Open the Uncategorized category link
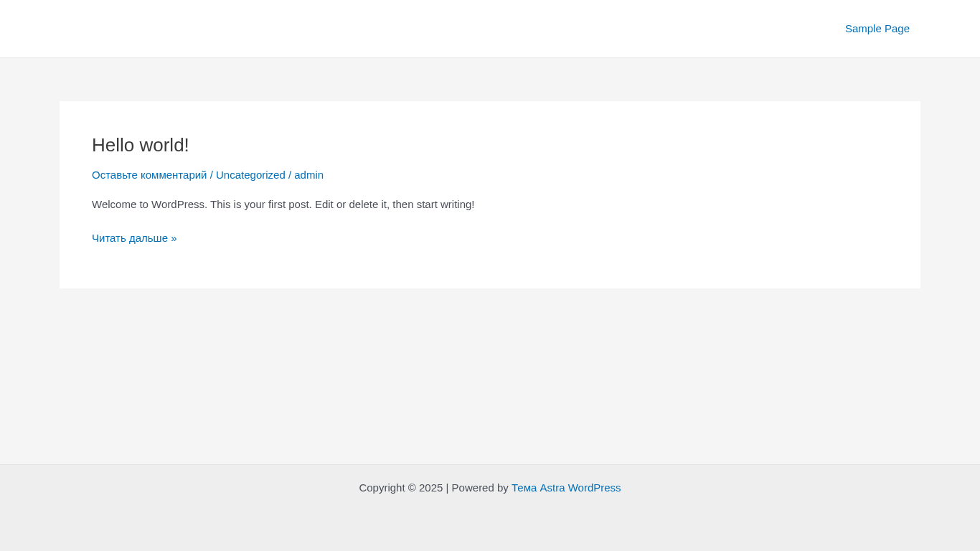This screenshot has height=551, width=980. pyautogui.click(x=250, y=175)
